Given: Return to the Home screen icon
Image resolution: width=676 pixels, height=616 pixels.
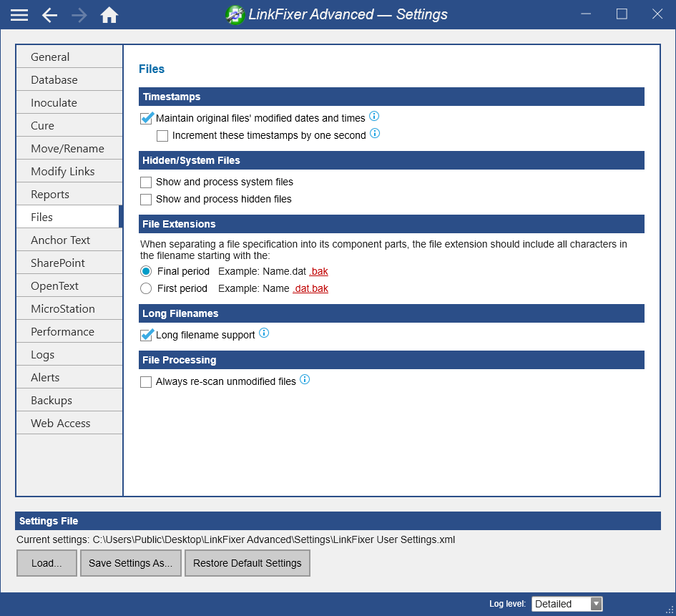Looking at the screenshot, I should point(109,15).
